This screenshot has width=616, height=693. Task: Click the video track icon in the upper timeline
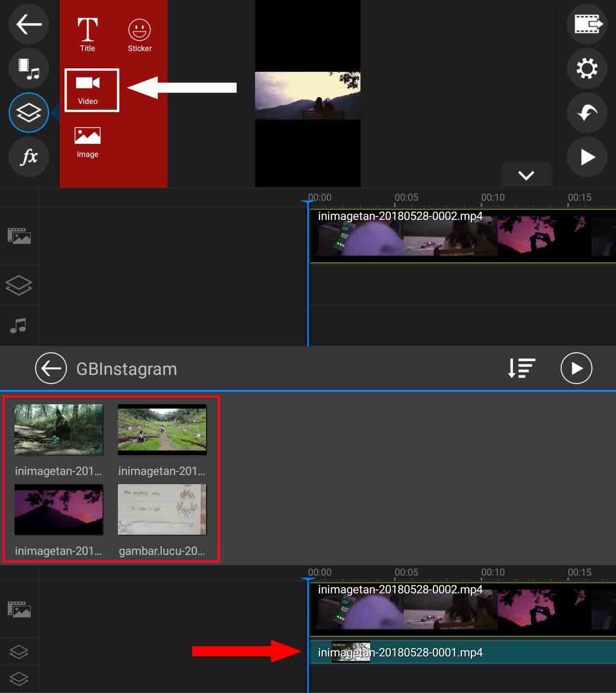point(19,236)
